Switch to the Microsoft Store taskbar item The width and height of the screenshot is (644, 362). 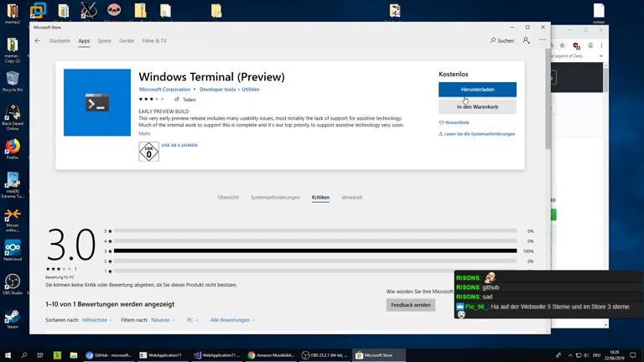tap(378, 355)
